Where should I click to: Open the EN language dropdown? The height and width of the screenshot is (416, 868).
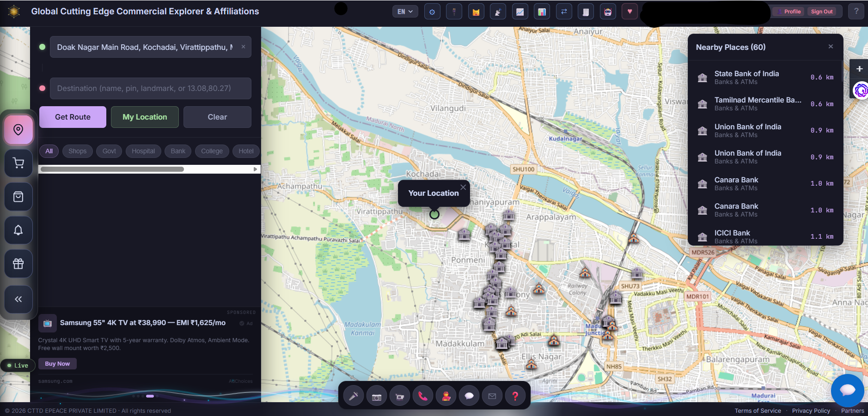click(405, 12)
